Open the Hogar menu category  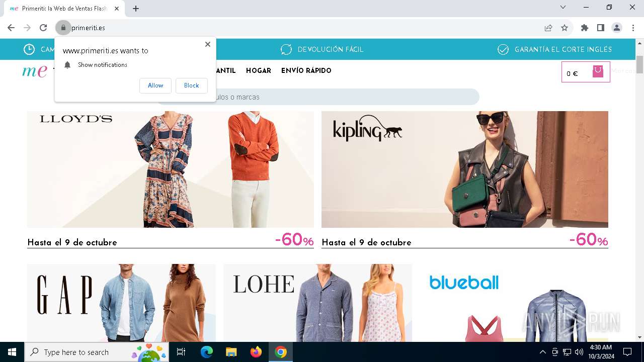(x=259, y=71)
